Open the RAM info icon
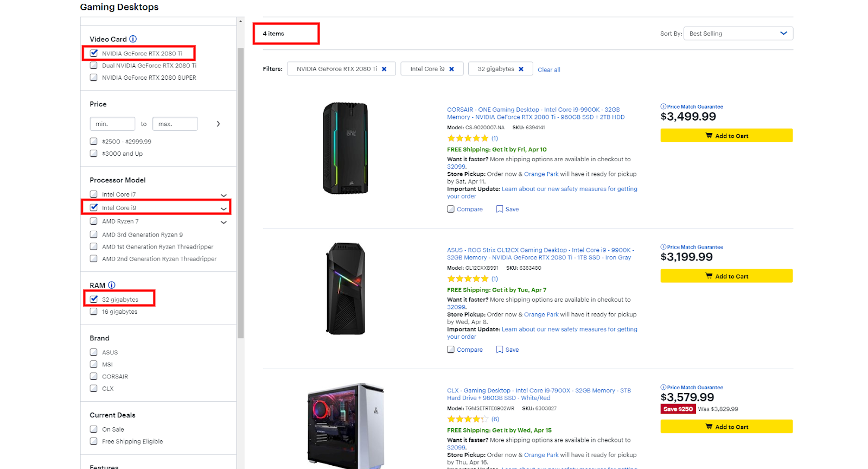This screenshot has width=868, height=469. 112,285
